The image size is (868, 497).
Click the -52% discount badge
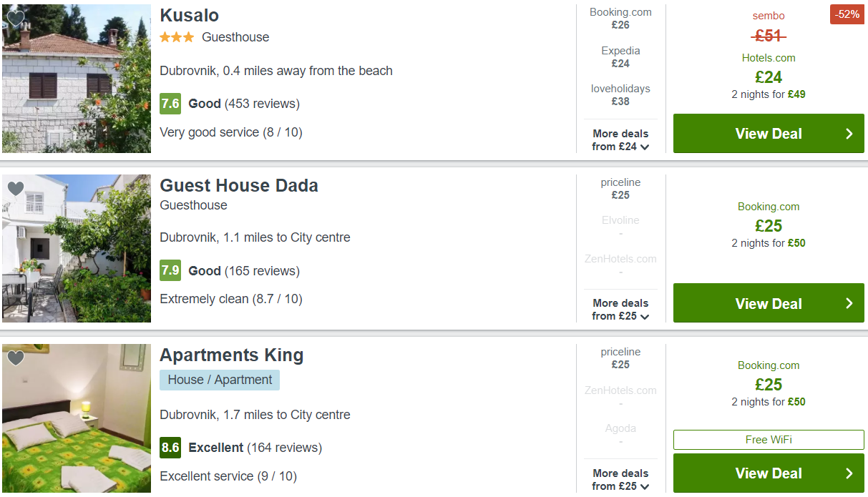pos(847,14)
